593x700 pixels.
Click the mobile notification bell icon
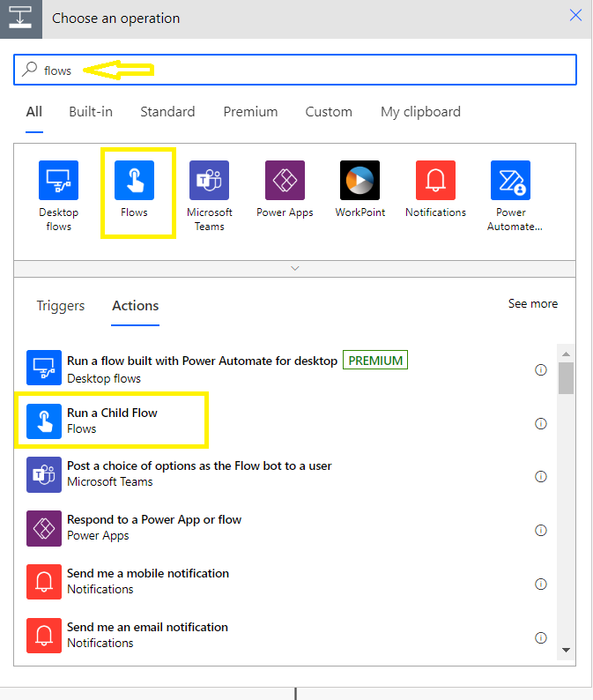[x=44, y=582]
